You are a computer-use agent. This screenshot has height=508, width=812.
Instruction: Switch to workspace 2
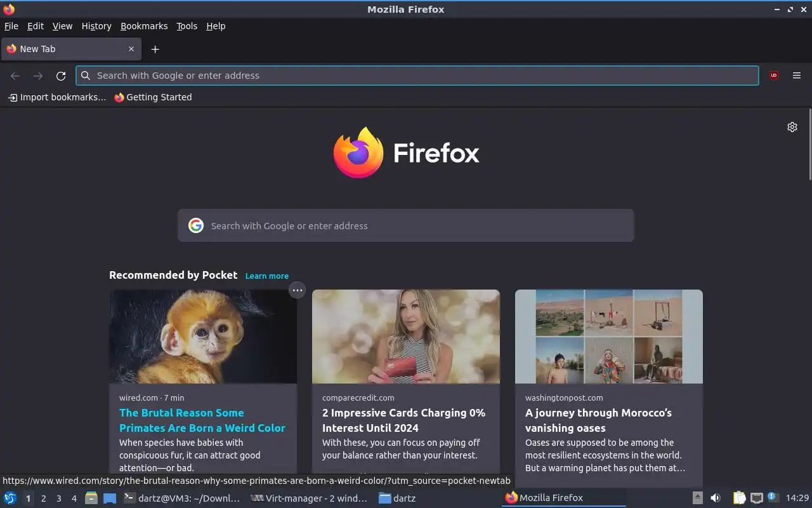44,498
